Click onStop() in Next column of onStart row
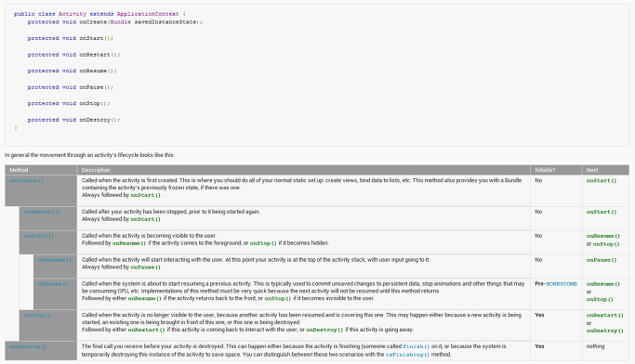Screen dimensions: 635x364 pyautogui.click(x=606, y=244)
